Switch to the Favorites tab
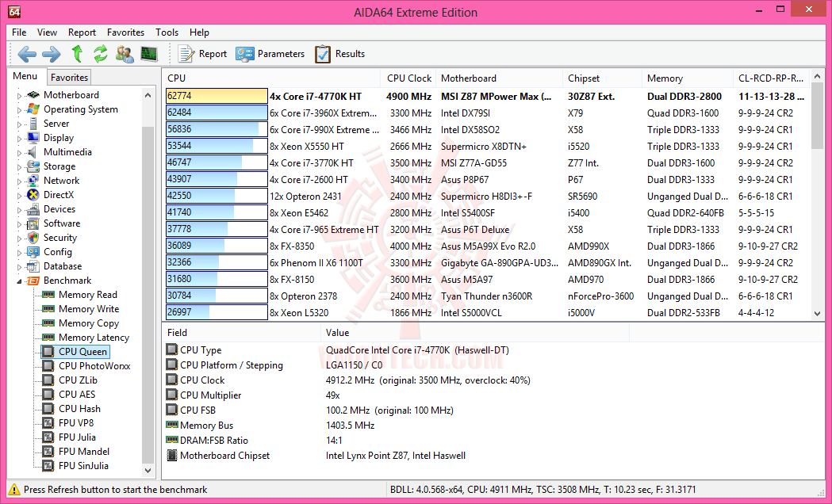832x504 pixels. click(69, 78)
